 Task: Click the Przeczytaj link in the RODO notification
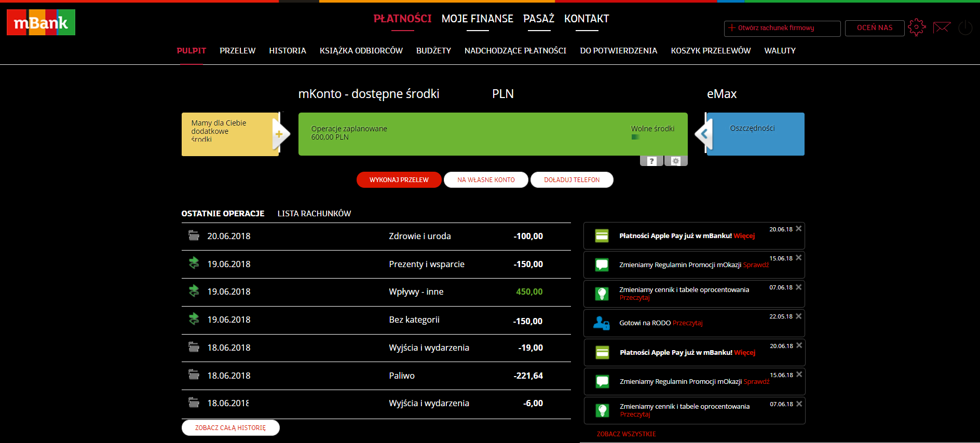[688, 323]
